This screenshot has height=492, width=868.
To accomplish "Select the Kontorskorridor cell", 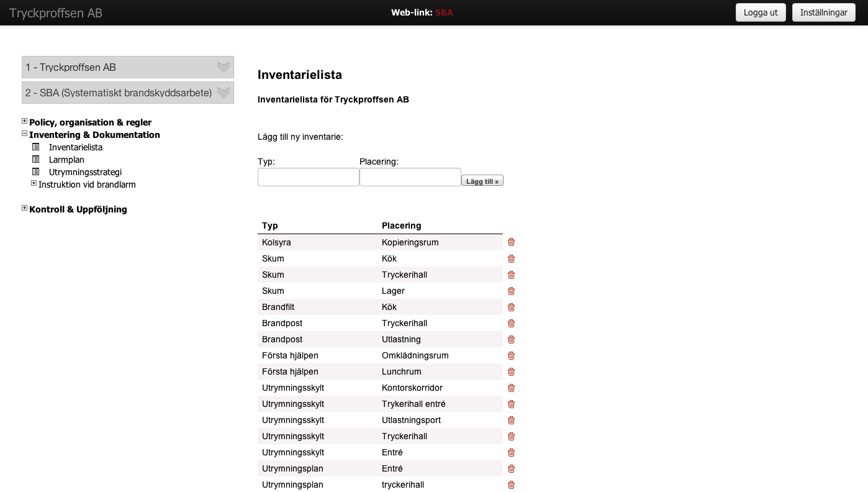I will click(412, 388).
